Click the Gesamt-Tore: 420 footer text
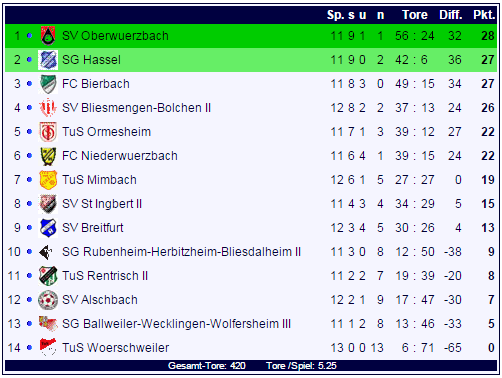502x378 pixels. pos(207,366)
